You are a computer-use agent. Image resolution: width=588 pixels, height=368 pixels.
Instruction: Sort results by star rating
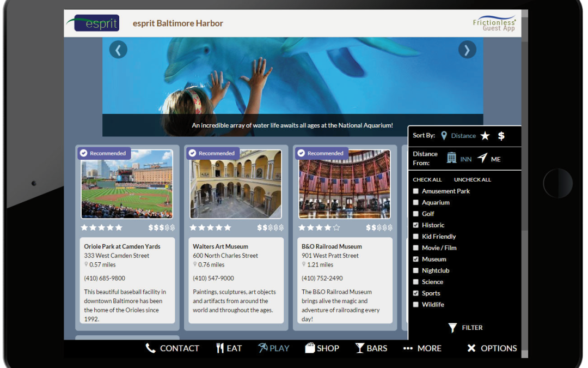tap(485, 136)
